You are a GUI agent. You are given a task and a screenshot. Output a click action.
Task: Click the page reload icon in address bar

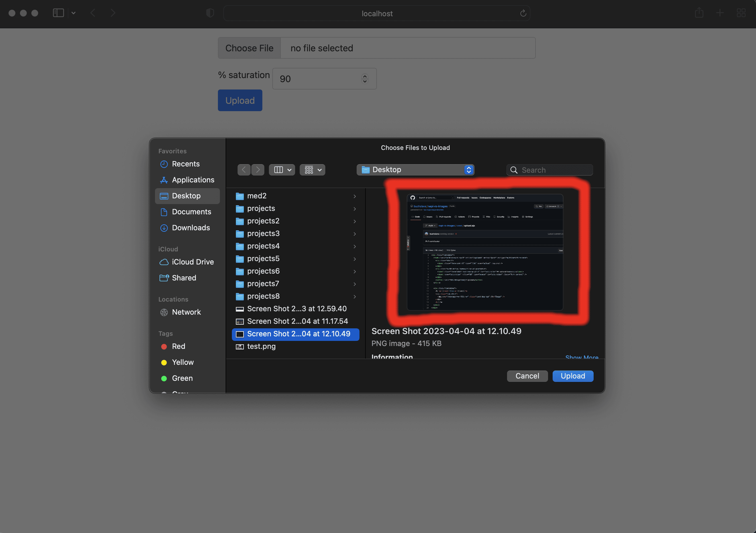coord(523,13)
